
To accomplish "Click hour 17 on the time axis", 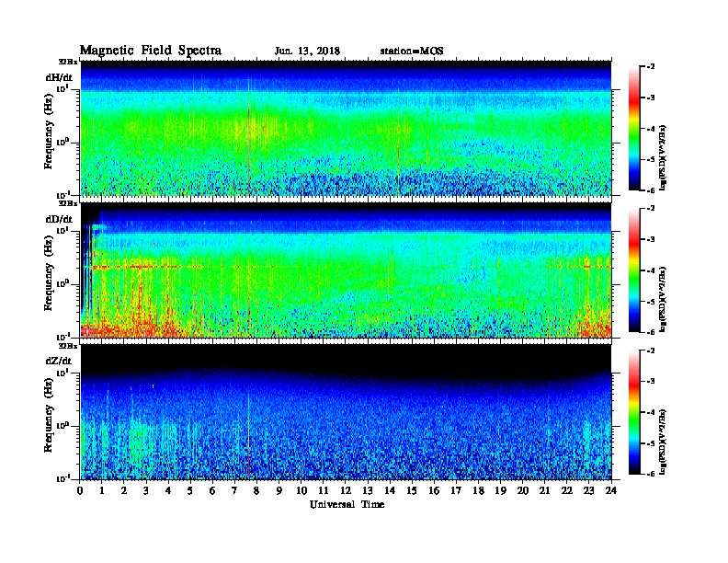I will [x=457, y=490].
